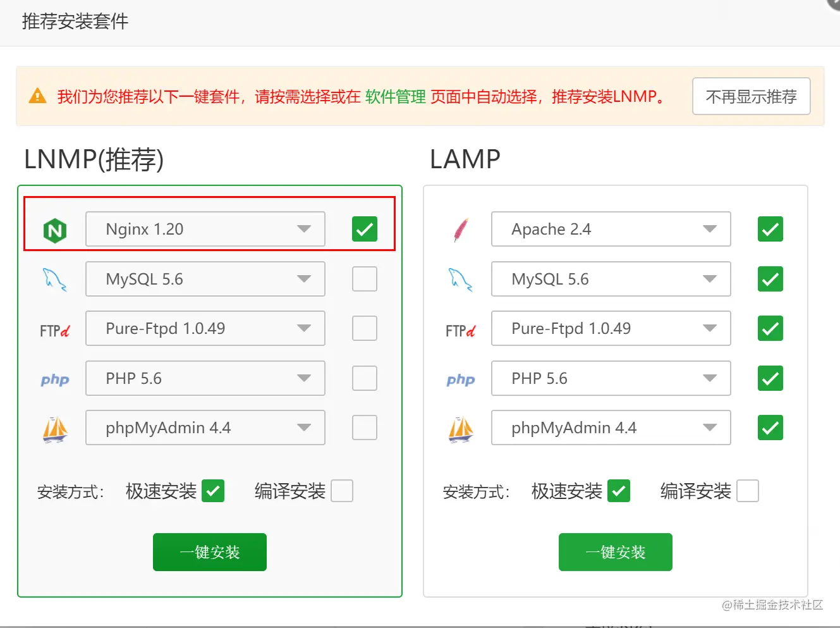
Task: Click 一键安装 button under LNMP
Action: (x=210, y=552)
